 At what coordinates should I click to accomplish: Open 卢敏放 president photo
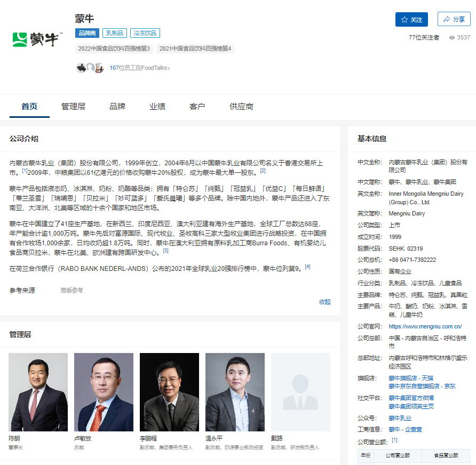click(104, 392)
